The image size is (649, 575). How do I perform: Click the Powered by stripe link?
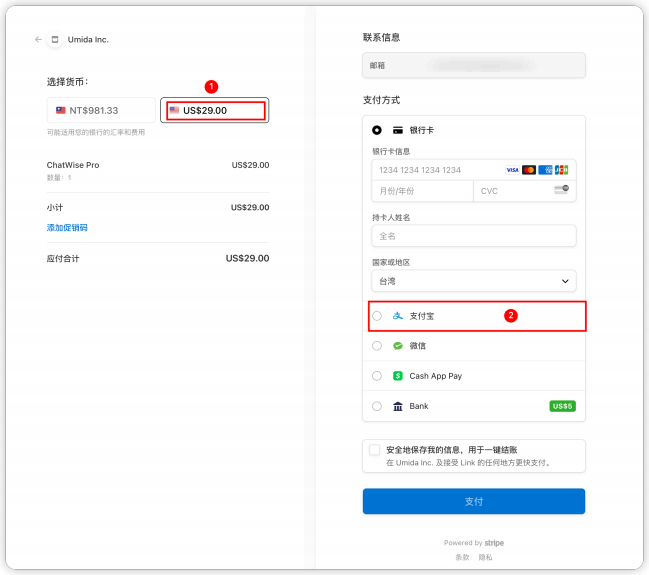474,543
